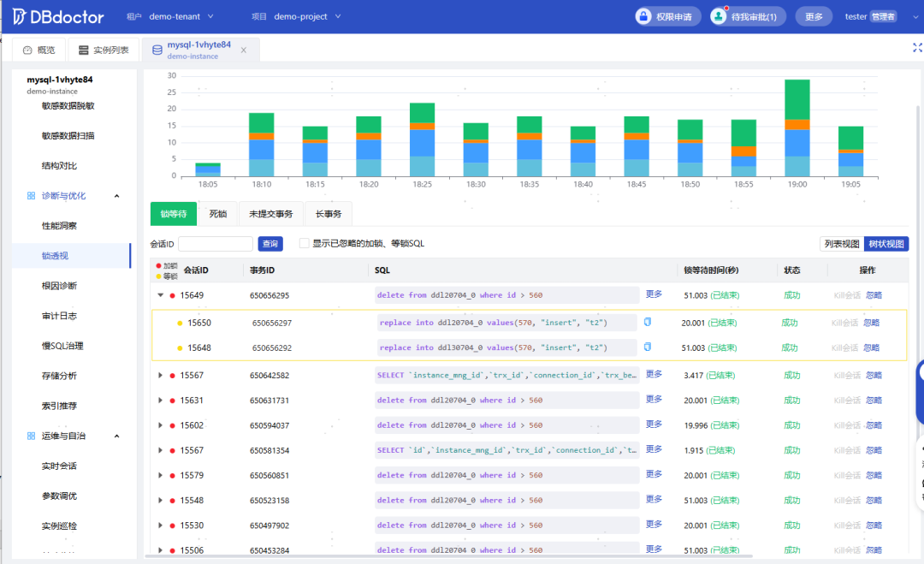Viewport: 924px width, 564px height.
Task: Copy SQL for session 15650 using copy icon
Action: coord(648,322)
